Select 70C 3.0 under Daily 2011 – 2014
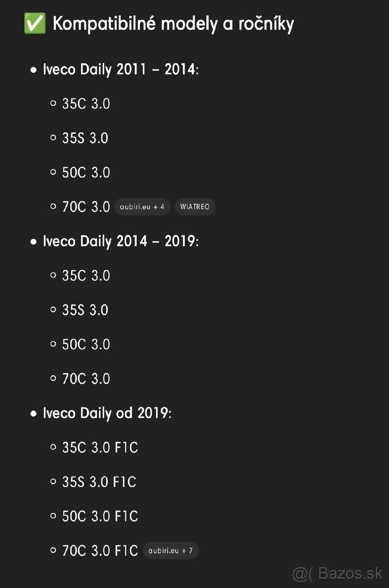Screen dimensions: 389x588 click(86, 207)
